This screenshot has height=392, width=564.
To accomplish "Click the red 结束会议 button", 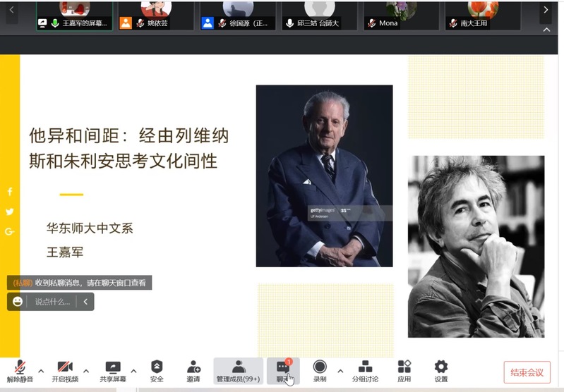I will (x=527, y=372).
